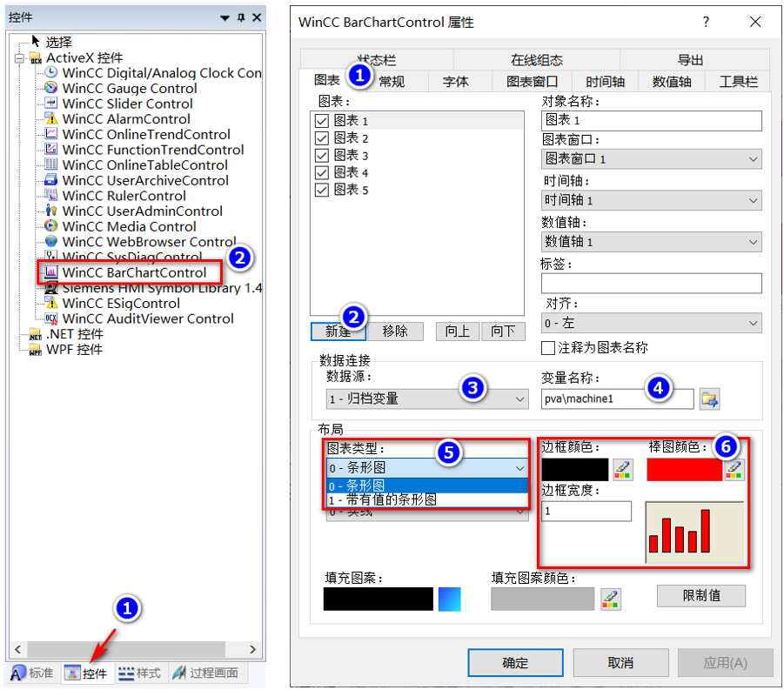The image size is (784, 690).
Task: Uncheck the 图表 5 checkbox
Action: pyautogui.click(x=321, y=190)
